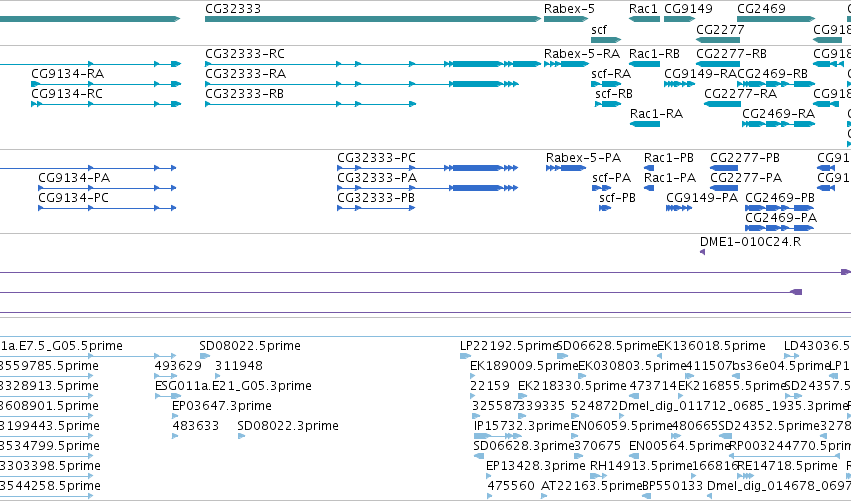This screenshot has height=501, width=851.
Task: Select the Rac1 gene glyph
Action: point(644,19)
